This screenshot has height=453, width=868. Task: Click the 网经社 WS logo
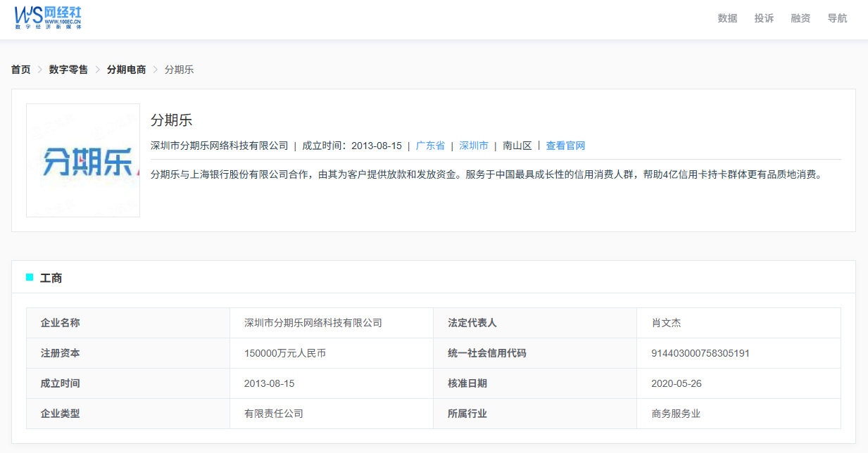coord(49,17)
